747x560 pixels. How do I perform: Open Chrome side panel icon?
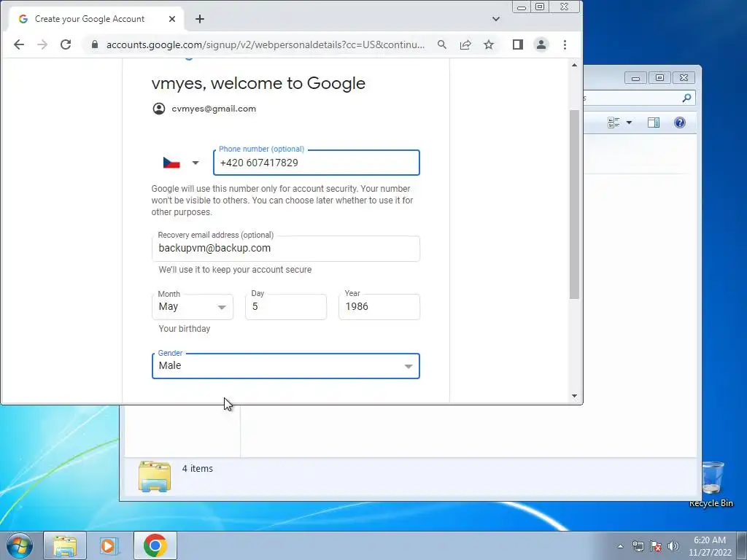coord(518,44)
